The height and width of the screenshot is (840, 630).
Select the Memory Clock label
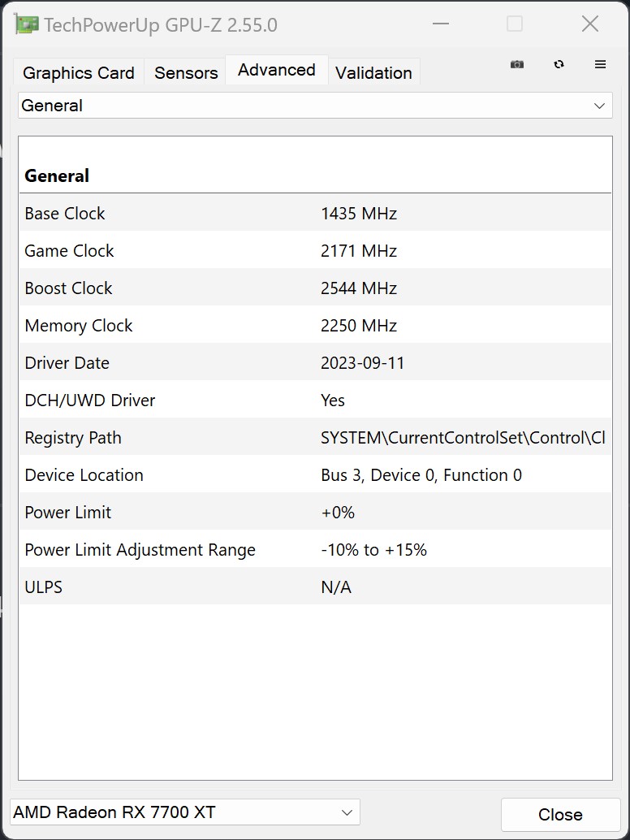(79, 325)
